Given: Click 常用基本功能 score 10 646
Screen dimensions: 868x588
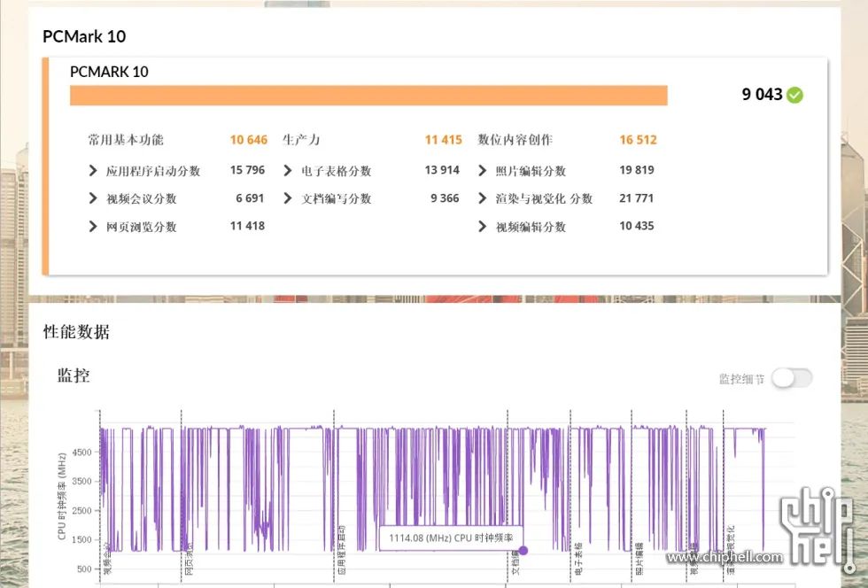Looking at the screenshot, I should click(x=249, y=140).
